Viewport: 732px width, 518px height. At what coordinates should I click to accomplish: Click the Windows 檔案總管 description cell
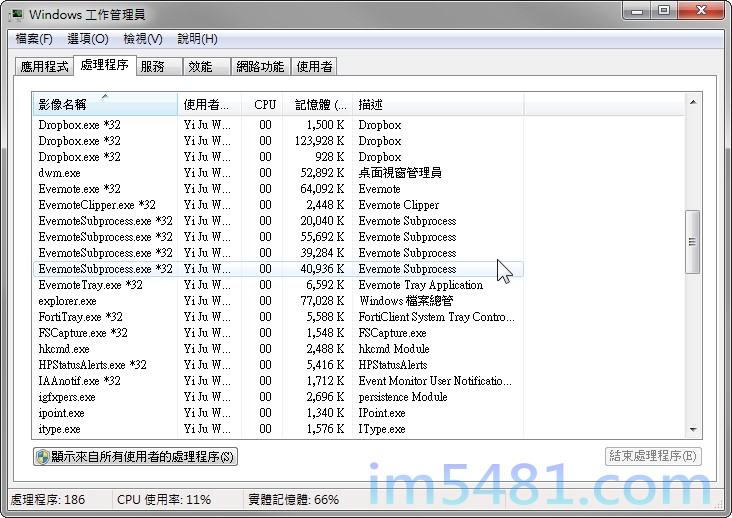pos(406,301)
